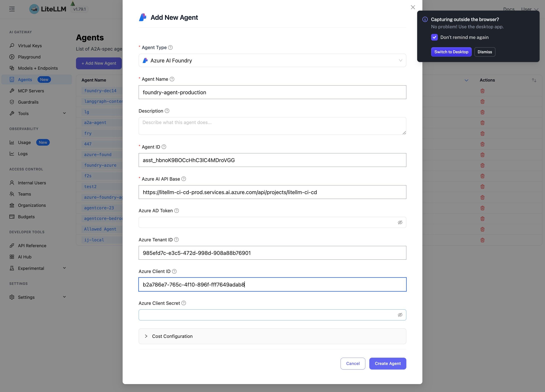
Task: View Logs under Observability
Action: (23, 154)
